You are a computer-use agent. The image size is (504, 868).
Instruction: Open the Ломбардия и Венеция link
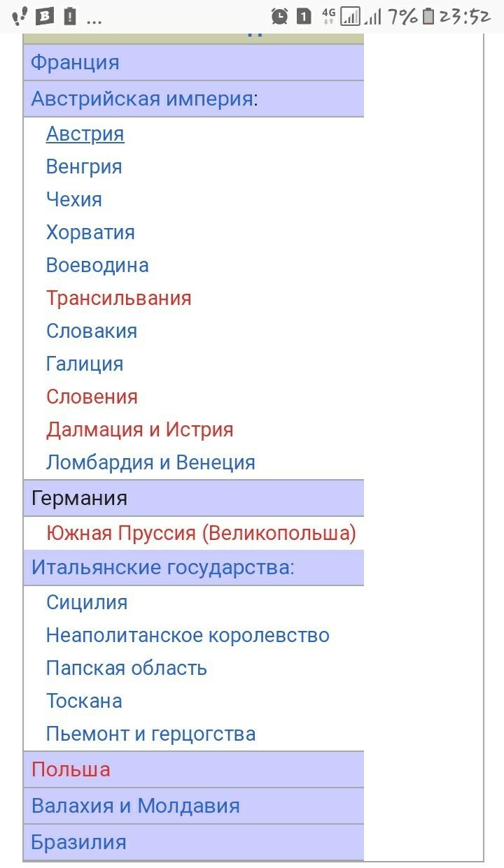[150, 462]
